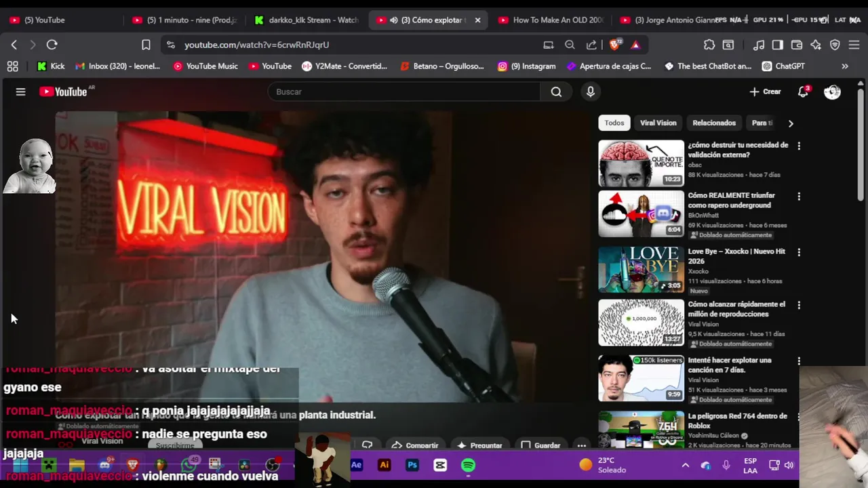Open 'Cómo REALMENTE triunfar' video thumbnail
868x488 pixels.
click(x=641, y=213)
